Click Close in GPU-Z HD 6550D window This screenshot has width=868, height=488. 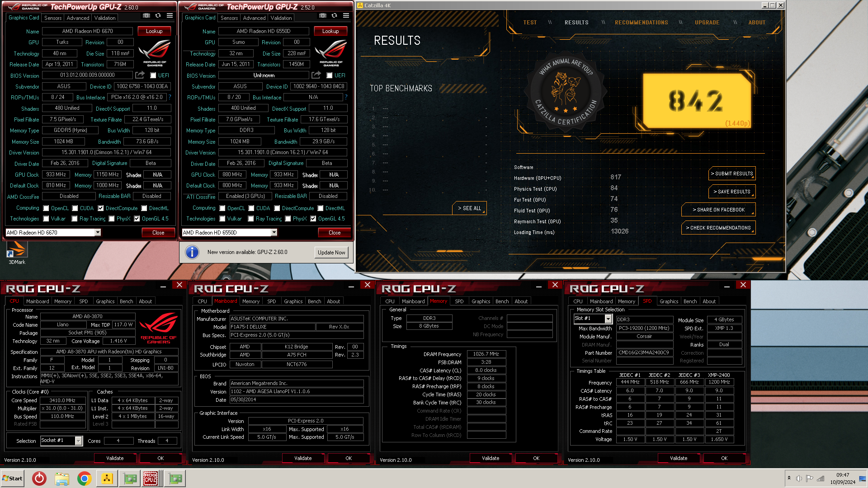click(x=335, y=233)
